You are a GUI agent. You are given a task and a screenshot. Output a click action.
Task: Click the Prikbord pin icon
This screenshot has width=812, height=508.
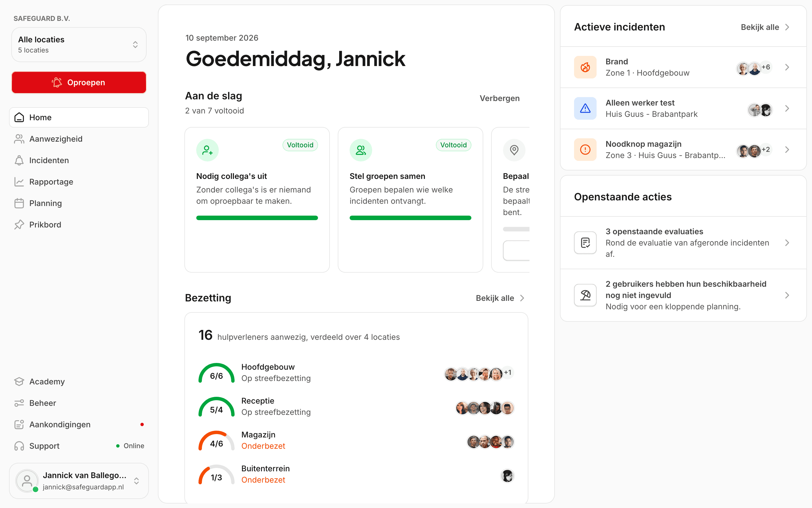[19, 225]
